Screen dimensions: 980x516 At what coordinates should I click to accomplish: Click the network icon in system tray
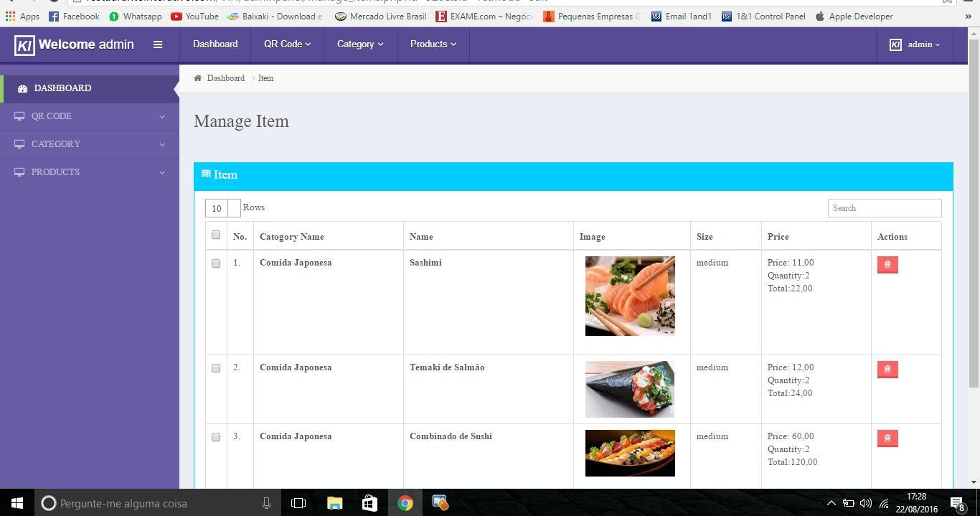tap(884, 503)
